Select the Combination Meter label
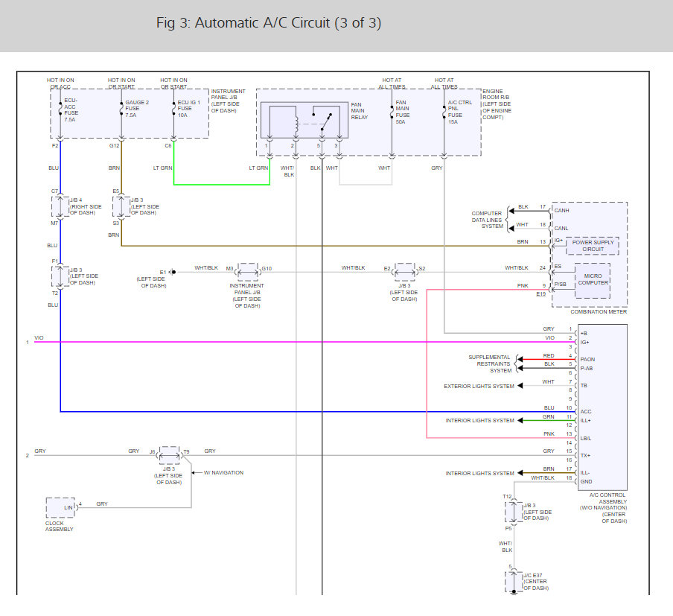The height and width of the screenshot is (616, 673). coord(599,312)
